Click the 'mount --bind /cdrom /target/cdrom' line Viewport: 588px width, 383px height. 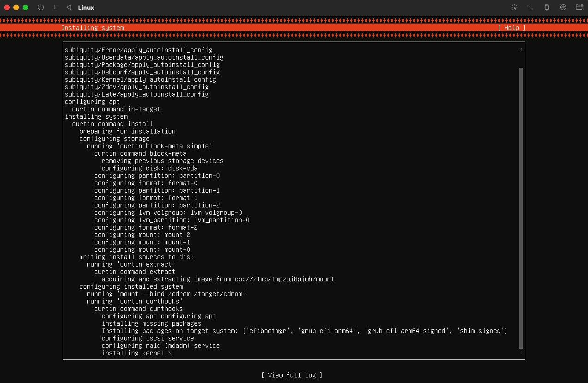tap(166, 294)
